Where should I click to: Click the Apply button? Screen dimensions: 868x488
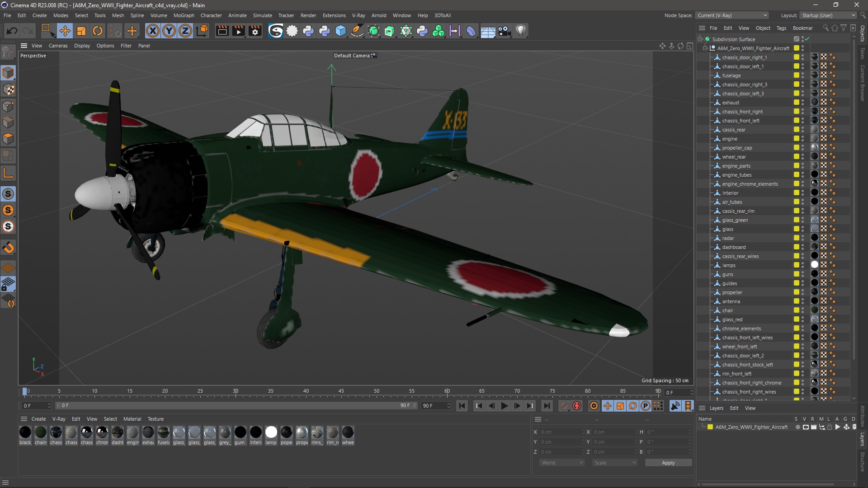tap(668, 463)
